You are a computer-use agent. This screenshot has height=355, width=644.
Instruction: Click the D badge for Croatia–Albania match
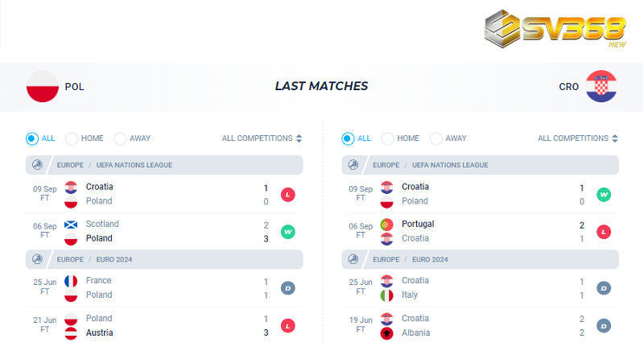(604, 326)
